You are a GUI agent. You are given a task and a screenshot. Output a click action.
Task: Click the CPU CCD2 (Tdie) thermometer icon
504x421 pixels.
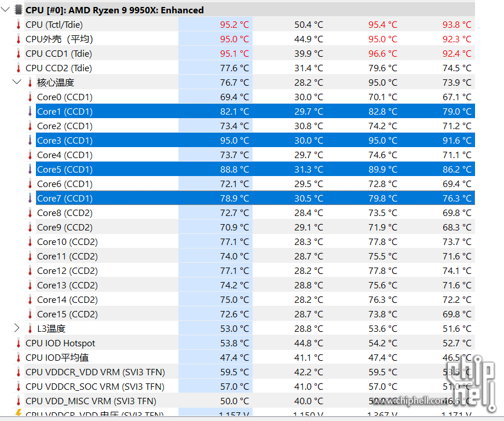pos(19,68)
